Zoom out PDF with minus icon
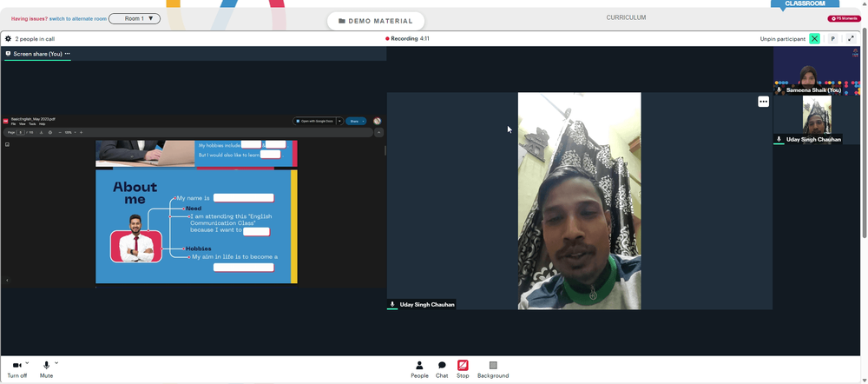This screenshot has width=868, height=384. click(x=60, y=132)
